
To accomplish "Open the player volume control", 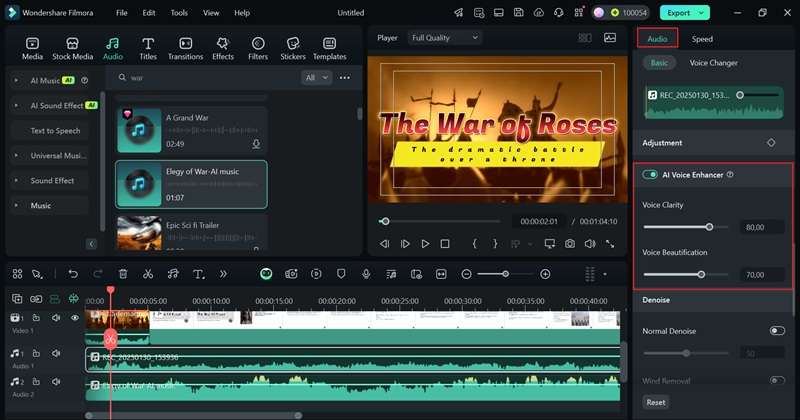I will (x=590, y=244).
